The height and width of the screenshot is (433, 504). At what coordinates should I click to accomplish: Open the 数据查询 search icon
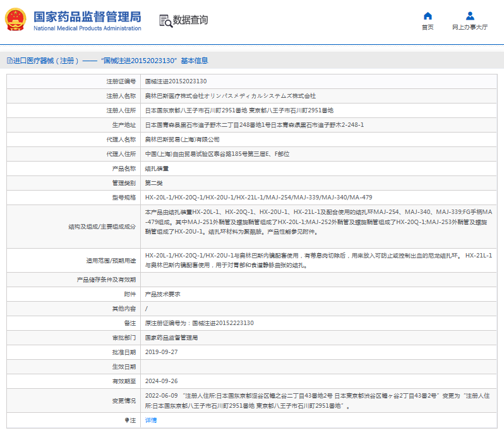(165, 21)
